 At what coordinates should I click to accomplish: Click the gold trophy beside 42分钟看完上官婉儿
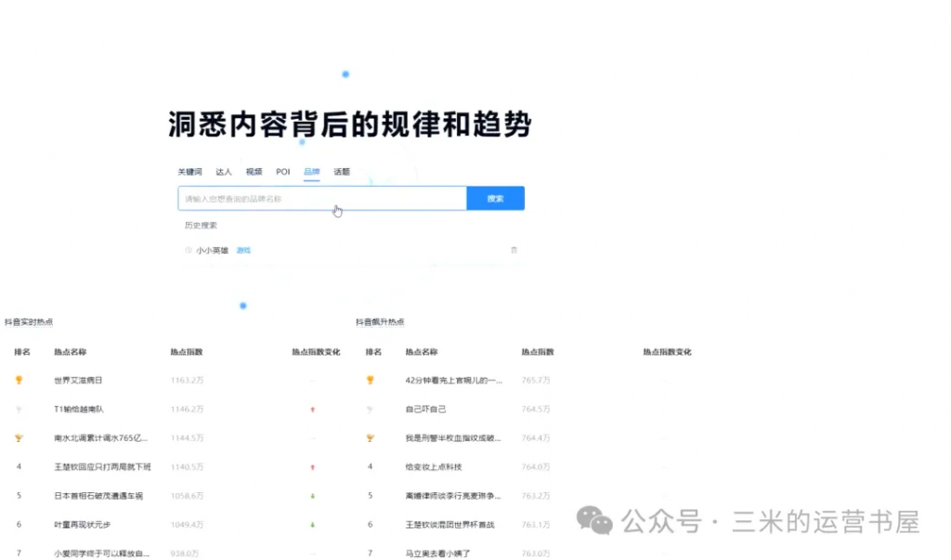click(370, 380)
